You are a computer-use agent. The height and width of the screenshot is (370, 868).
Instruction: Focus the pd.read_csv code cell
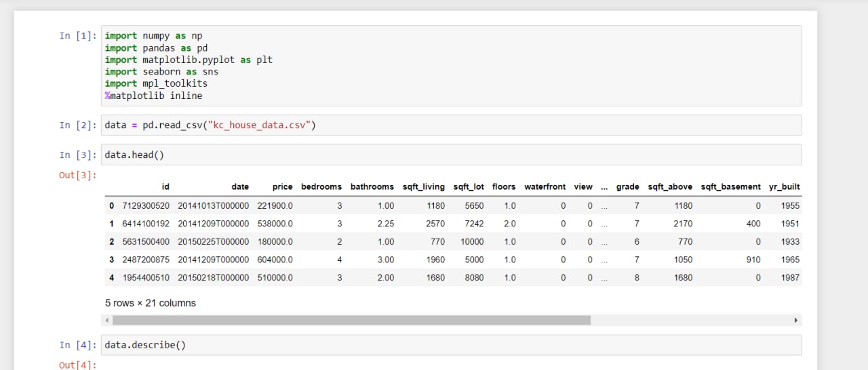click(452, 125)
